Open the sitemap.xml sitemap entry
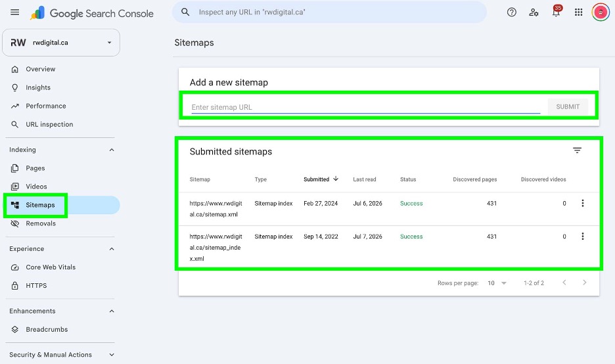Viewport: 615px width, 364px height. (x=216, y=209)
